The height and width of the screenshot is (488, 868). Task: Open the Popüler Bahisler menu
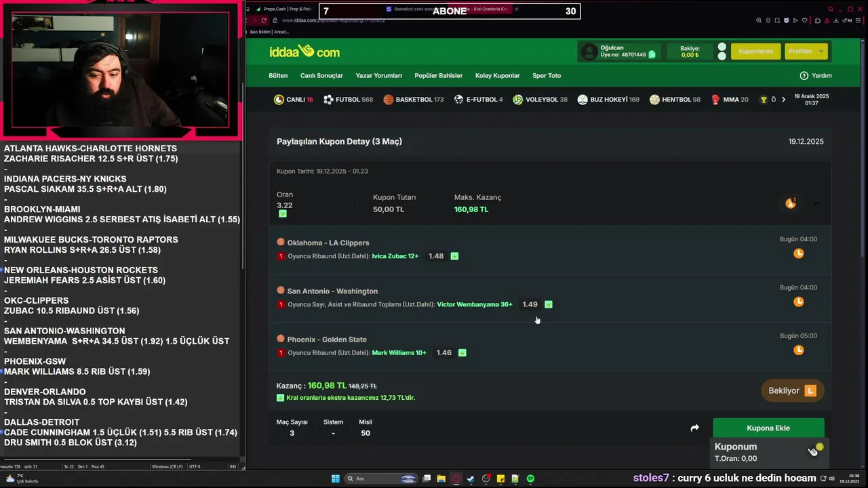coord(439,75)
